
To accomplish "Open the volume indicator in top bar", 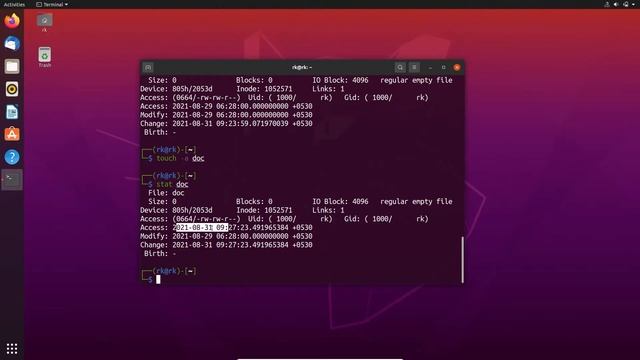I will coord(616,4).
